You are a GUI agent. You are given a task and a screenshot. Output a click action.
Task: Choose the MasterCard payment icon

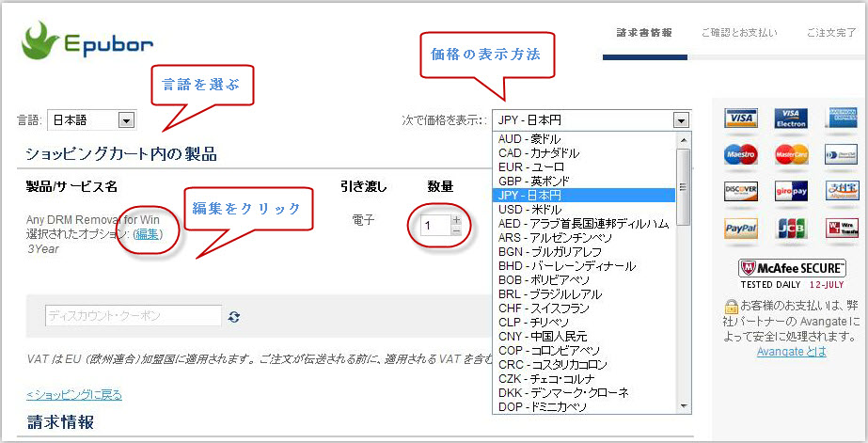click(x=791, y=154)
